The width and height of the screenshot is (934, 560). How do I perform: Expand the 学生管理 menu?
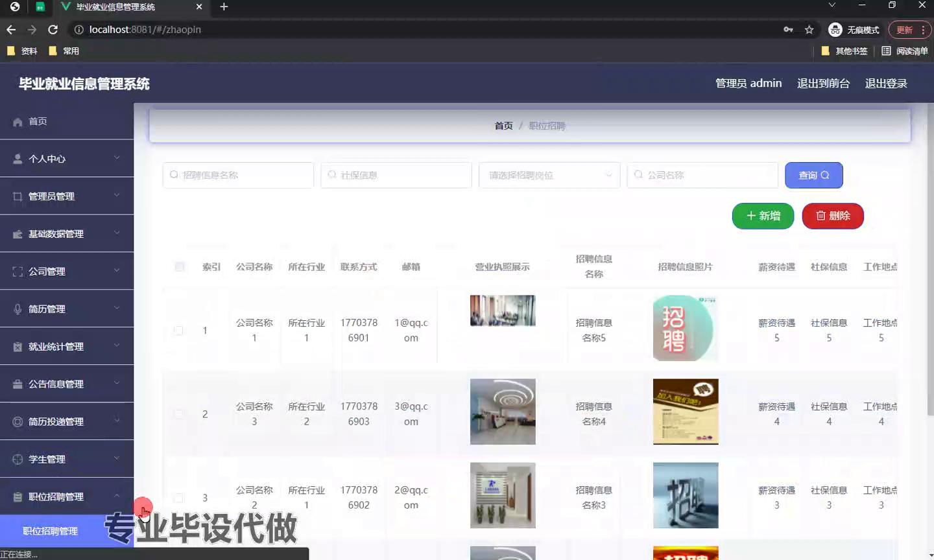coord(117,458)
